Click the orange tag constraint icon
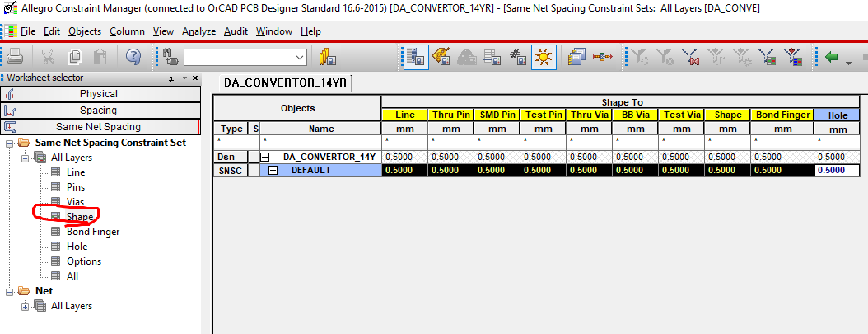Screen dimensions: 868x334 441,57
